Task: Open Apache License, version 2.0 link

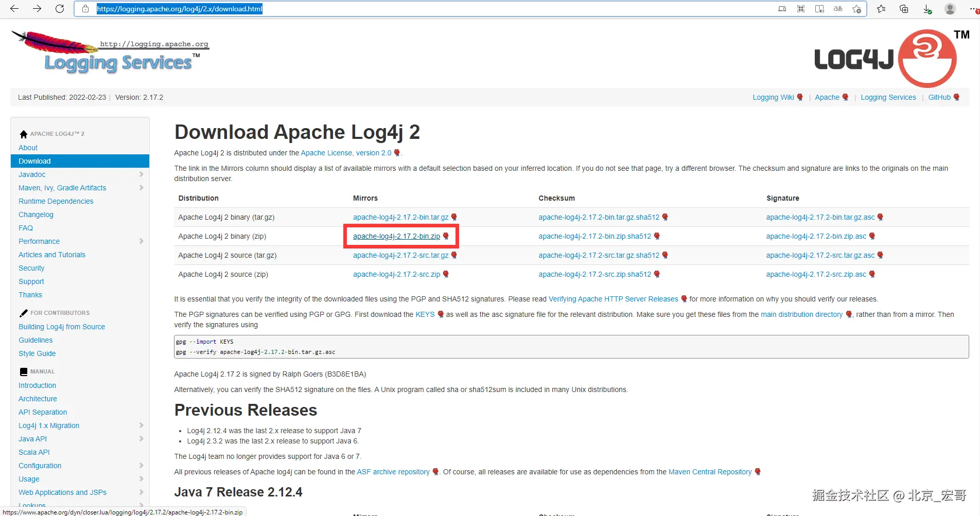Action: pos(346,153)
